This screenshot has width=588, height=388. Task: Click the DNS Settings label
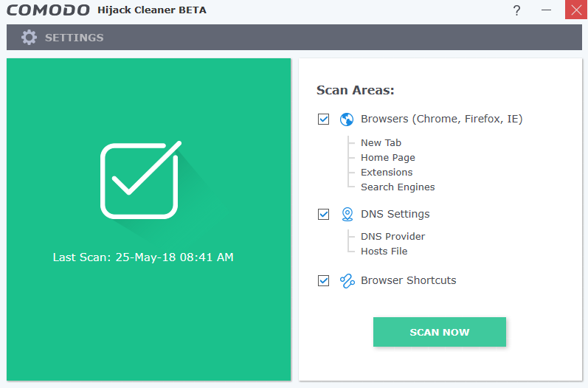tap(395, 214)
